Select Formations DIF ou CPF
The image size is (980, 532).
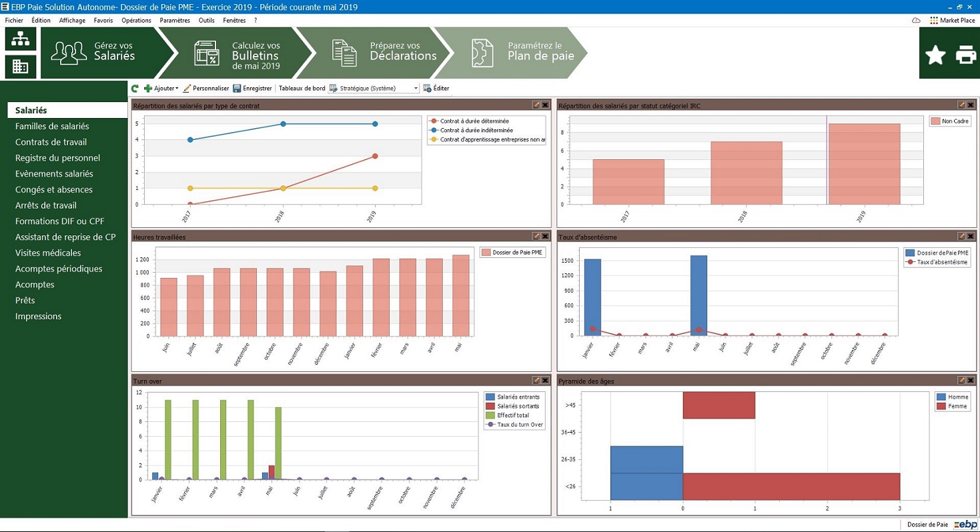[x=60, y=221]
